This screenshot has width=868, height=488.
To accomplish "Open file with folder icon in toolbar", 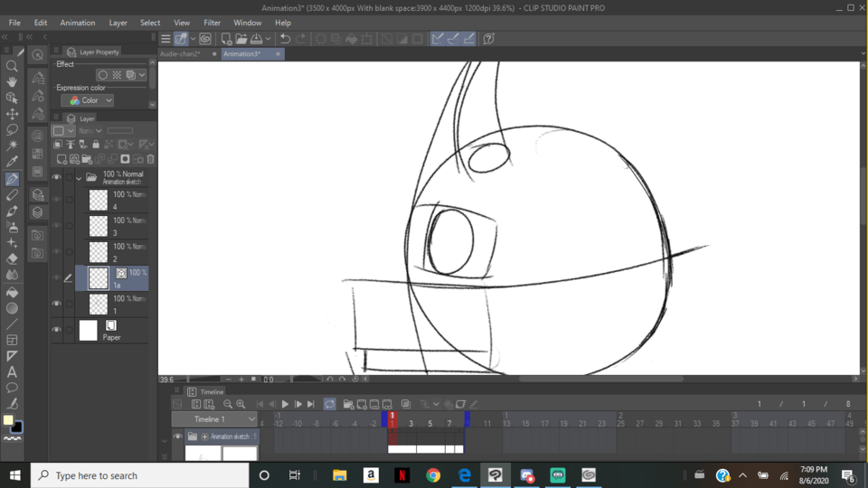I will [x=241, y=39].
